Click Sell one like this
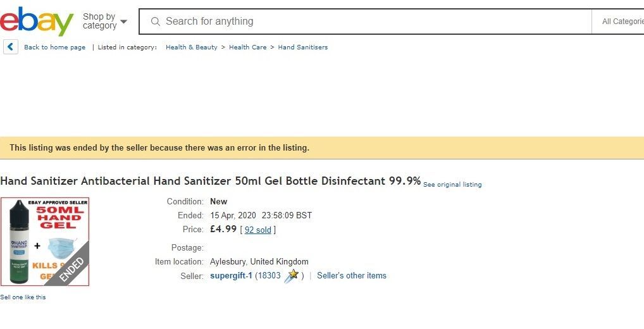644x329 pixels. coord(23,297)
